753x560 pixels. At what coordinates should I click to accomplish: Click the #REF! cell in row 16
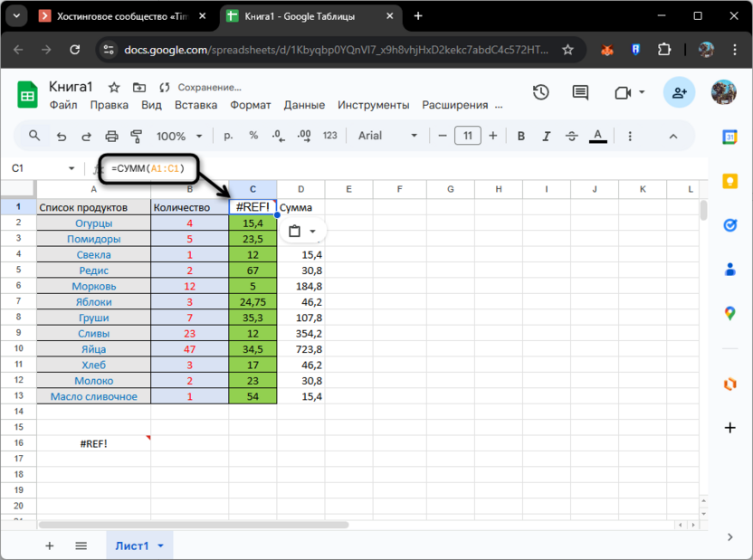click(93, 443)
